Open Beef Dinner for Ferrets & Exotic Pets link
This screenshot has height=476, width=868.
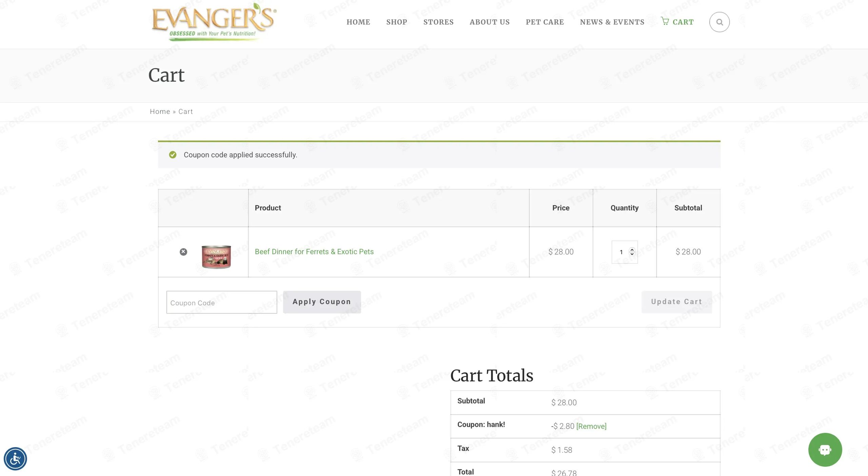pyautogui.click(x=314, y=252)
